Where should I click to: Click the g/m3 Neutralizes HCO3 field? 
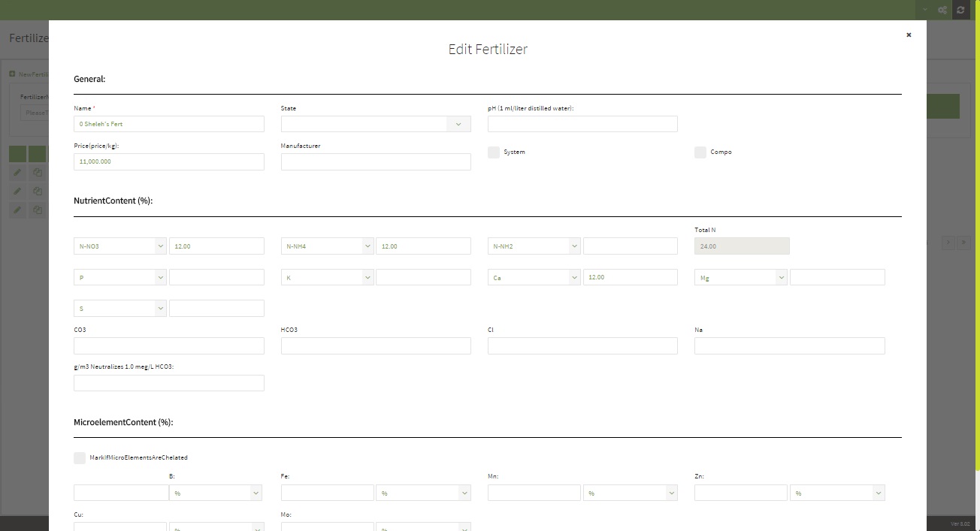pyautogui.click(x=169, y=383)
